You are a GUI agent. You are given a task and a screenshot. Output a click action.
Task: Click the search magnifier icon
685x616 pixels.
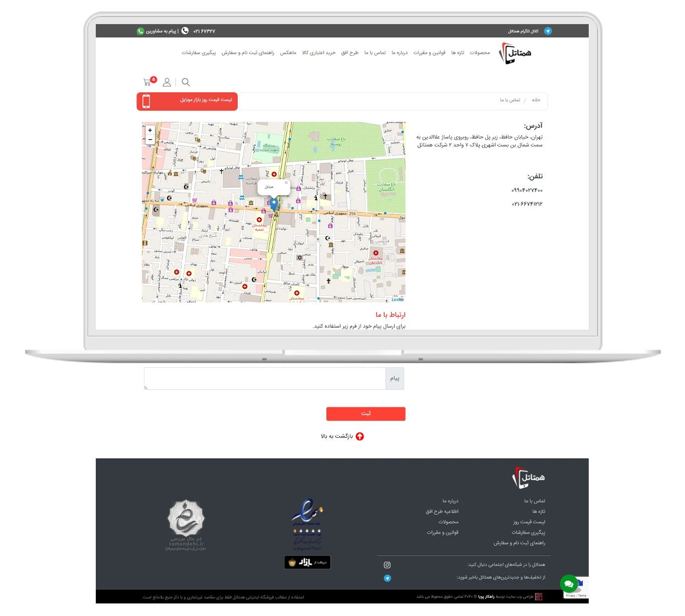(x=186, y=82)
